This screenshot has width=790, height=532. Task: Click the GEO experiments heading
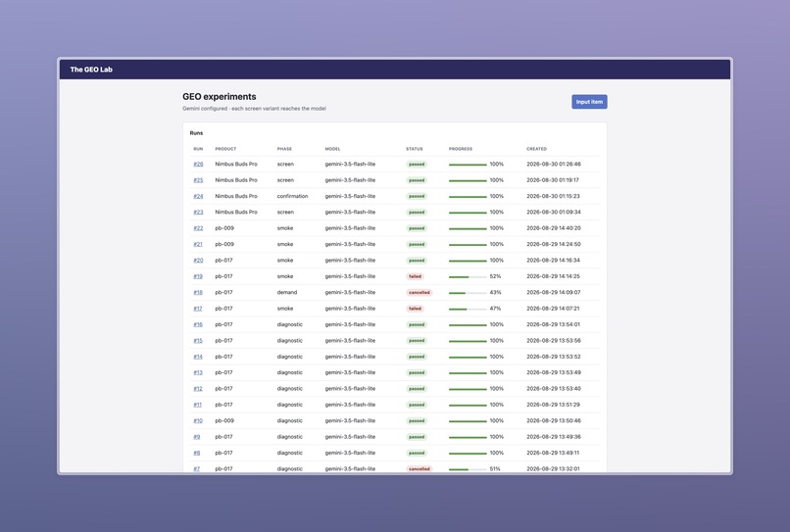click(x=220, y=97)
